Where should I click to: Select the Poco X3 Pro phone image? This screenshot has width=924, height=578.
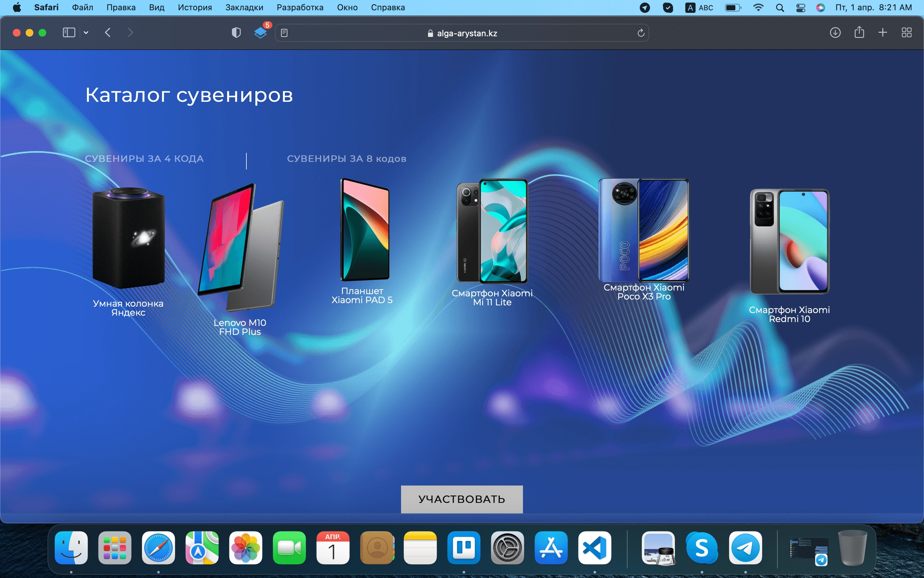pos(644,230)
